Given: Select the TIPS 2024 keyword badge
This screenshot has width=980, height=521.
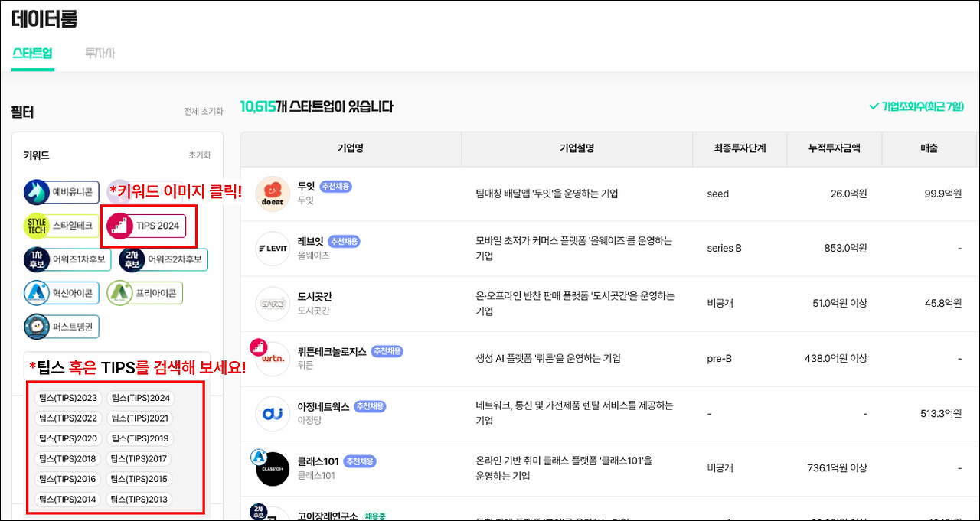Looking at the screenshot, I should pyautogui.click(x=149, y=226).
